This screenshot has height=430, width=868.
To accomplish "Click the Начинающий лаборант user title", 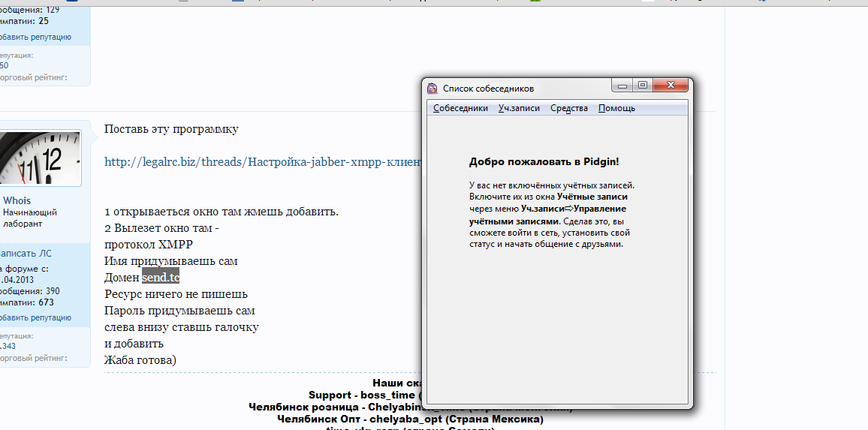I will (30, 218).
